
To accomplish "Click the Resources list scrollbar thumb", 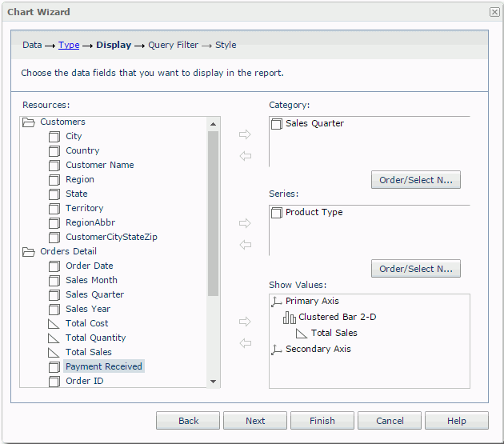I will (x=213, y=213).
